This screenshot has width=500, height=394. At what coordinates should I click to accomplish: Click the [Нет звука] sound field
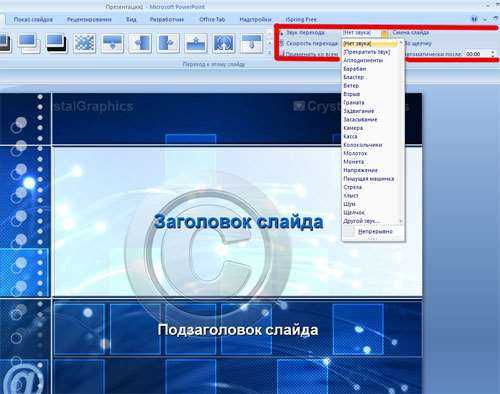(361, 33)
